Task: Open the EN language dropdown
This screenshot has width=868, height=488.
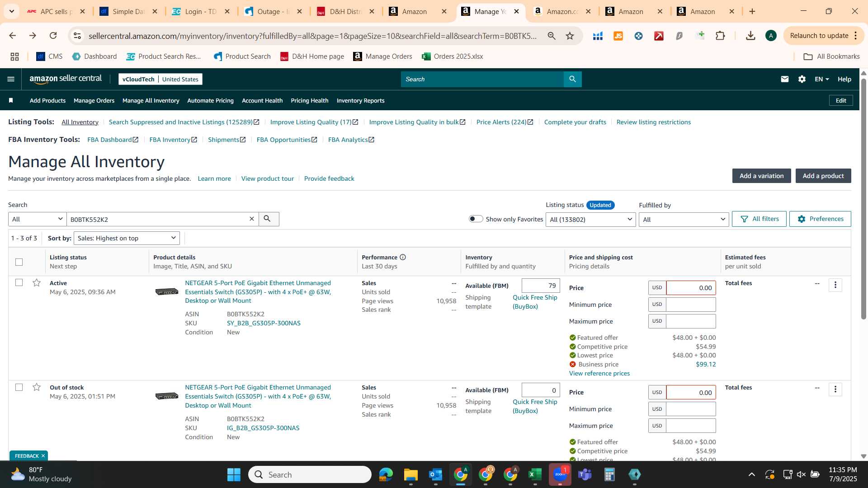Action: (821, 79)
